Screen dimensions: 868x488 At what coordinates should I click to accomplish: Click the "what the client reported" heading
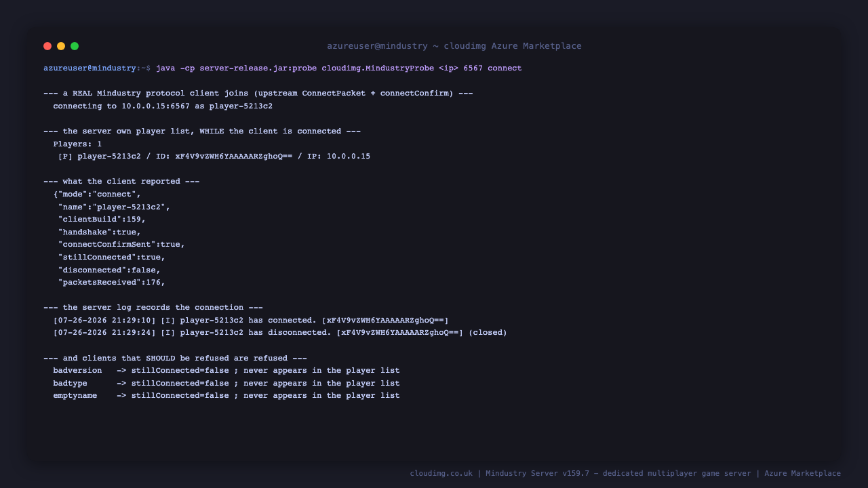point(121,182)
